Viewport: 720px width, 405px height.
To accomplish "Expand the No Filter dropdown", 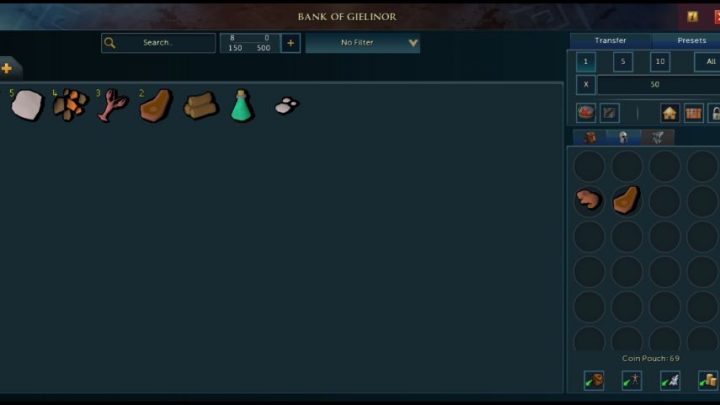I will pos(363,43).
